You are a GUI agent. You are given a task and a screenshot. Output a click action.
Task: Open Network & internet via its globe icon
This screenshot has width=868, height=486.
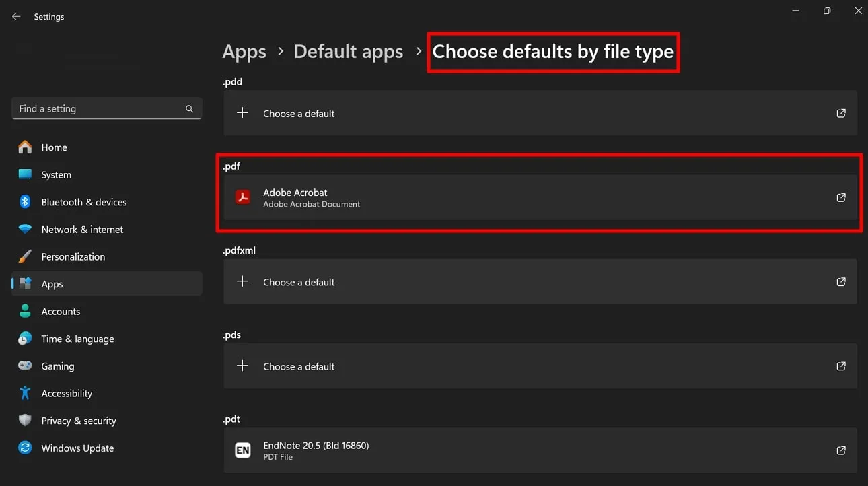[24, 229]
